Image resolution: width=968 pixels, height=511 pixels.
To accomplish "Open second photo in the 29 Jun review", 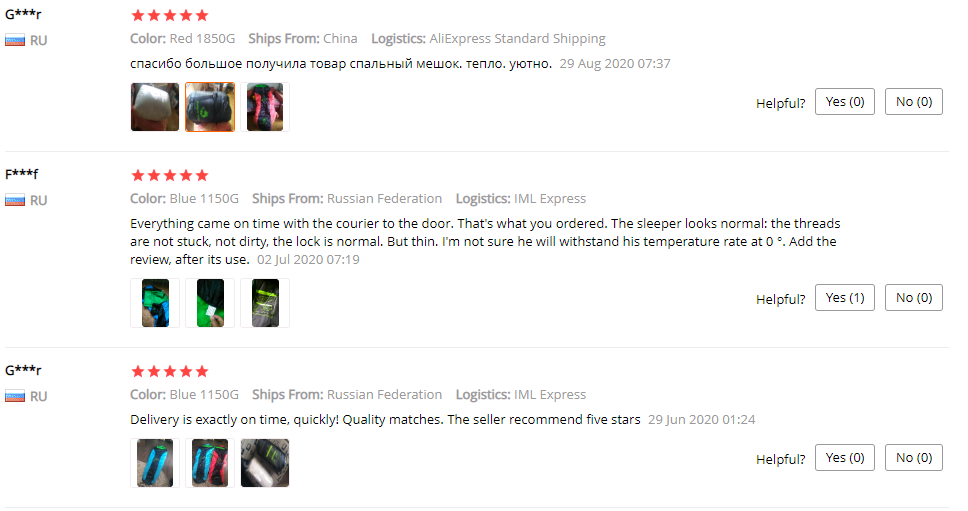I will coord(210,463).
